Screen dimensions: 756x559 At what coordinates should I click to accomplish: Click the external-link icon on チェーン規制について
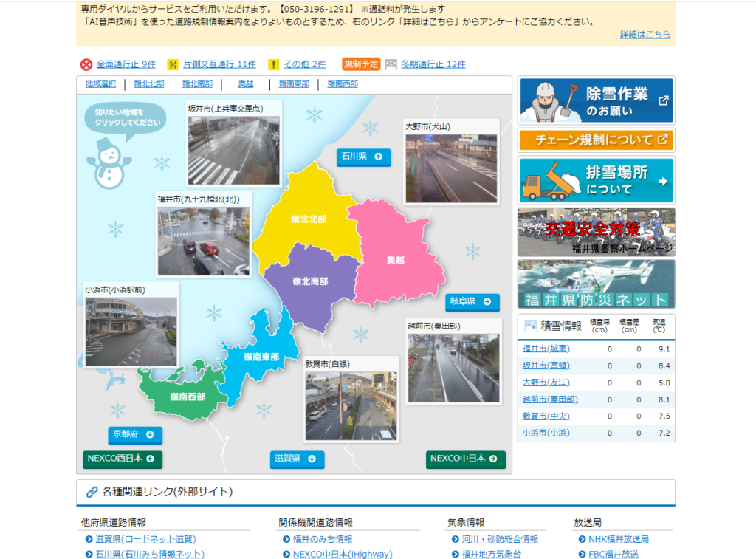(x=663, y=139)
